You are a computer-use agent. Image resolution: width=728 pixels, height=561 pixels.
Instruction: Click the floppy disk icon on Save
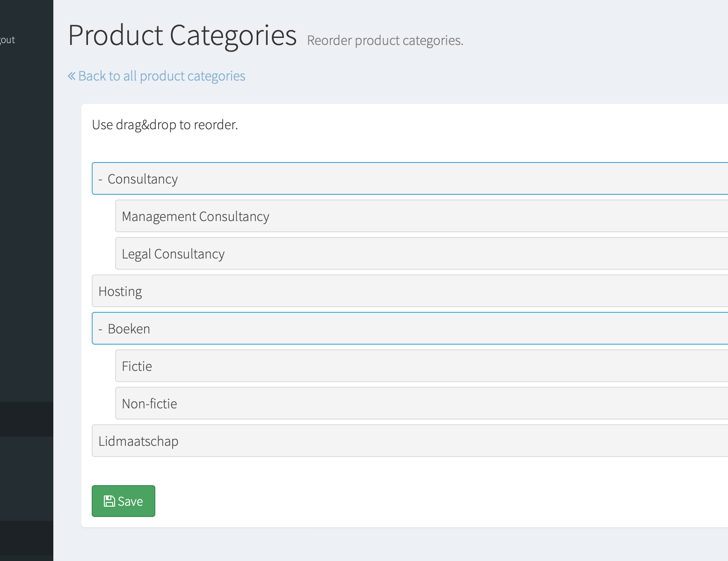109,502
